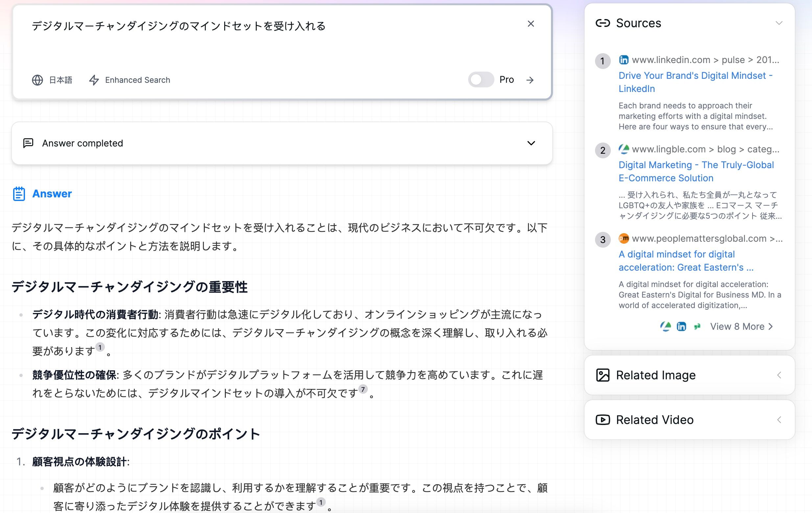Image resolution: width=812 pixels, height=513 pixels.
Task: Open Drive Your Brand's Digital Mindset link
Action: point(695,82)
